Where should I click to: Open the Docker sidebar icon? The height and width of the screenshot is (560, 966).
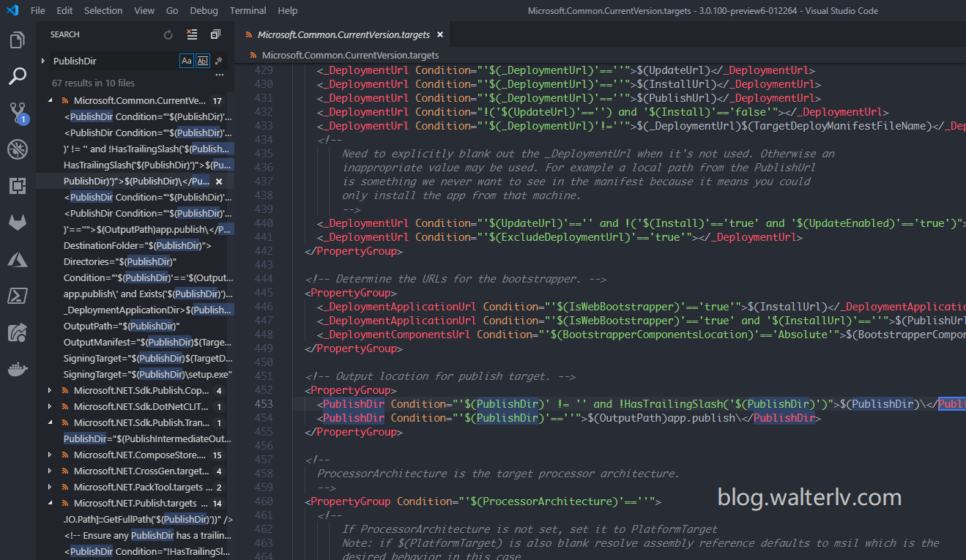[18, 369]
